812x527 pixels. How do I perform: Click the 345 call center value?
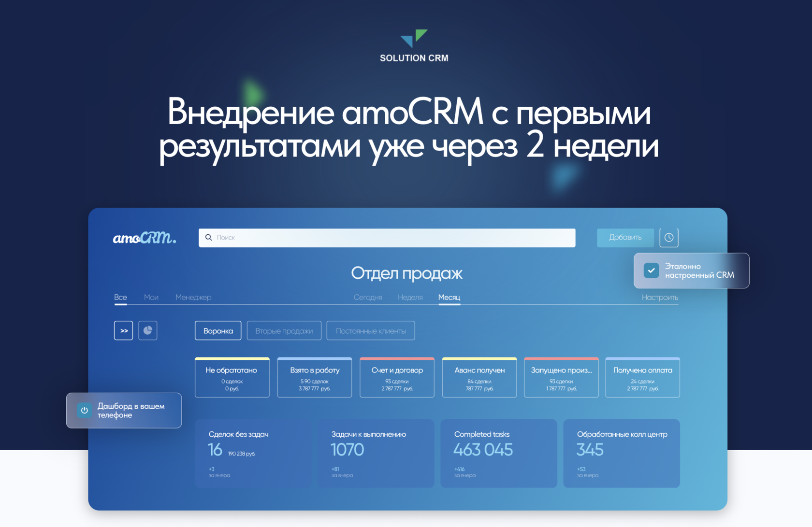tap(590, 450)
